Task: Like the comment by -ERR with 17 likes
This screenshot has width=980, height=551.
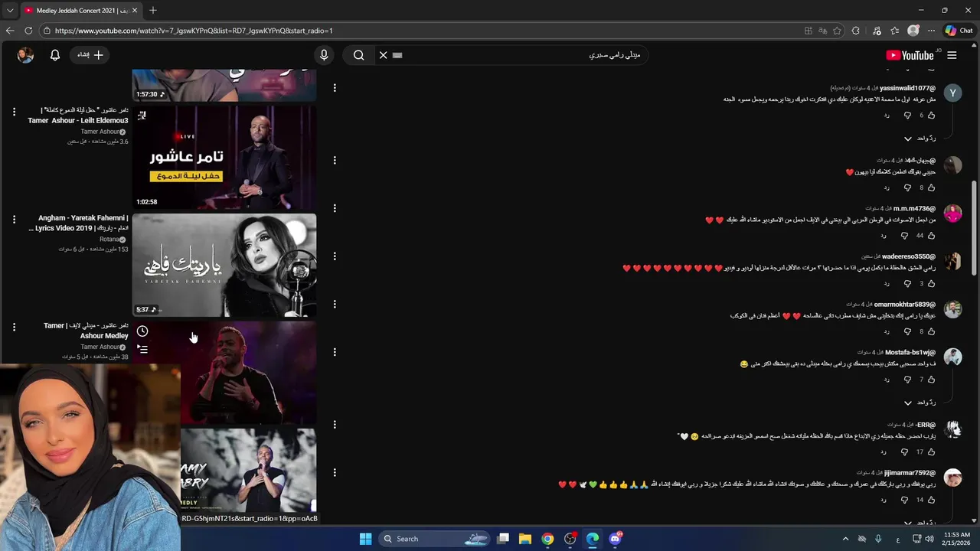Action: 931,452
